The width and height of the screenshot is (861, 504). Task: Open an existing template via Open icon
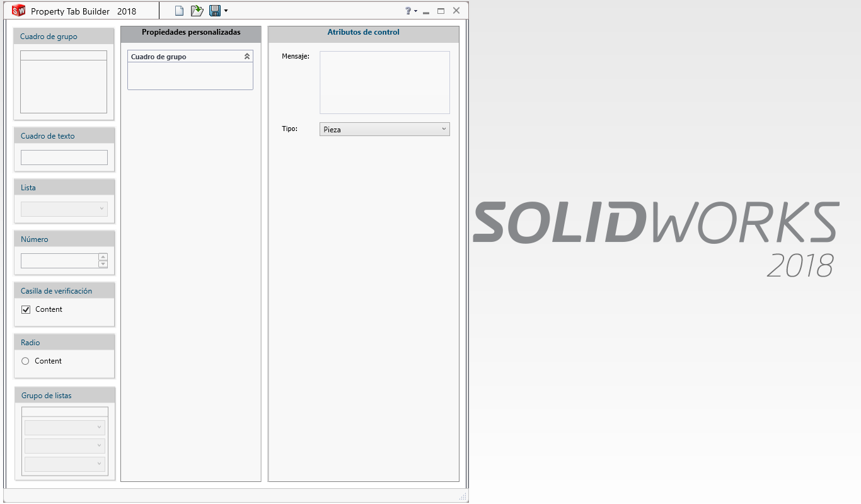tap(197, 11)
